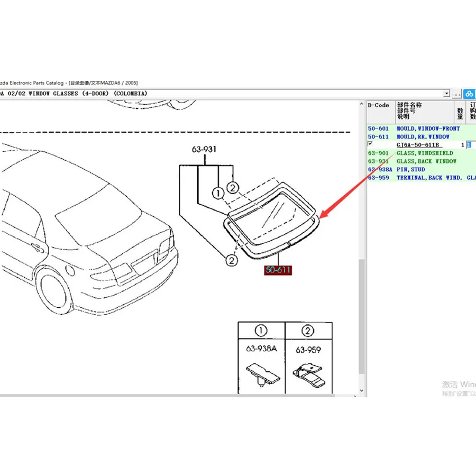Select the GLASS, BACK WINDOW row
Image resolution: width=476 pixels, height=476 pixels.
coord(422,161)
